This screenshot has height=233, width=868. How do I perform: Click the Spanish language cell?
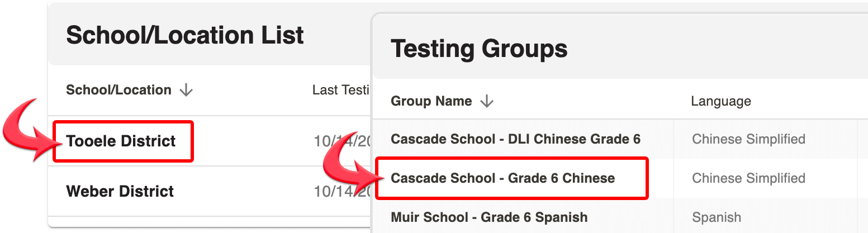point(716,217)
